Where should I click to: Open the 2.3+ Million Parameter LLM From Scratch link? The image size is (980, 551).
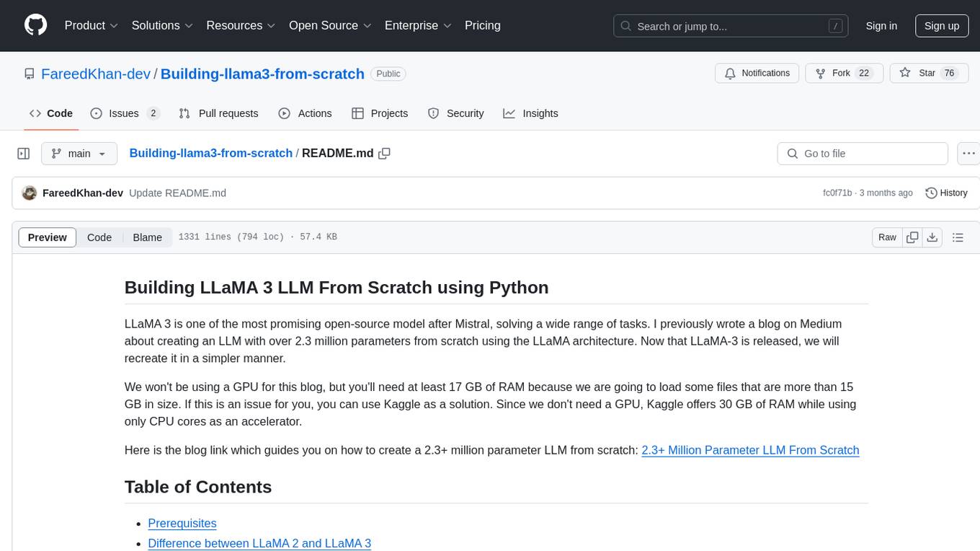750,450
